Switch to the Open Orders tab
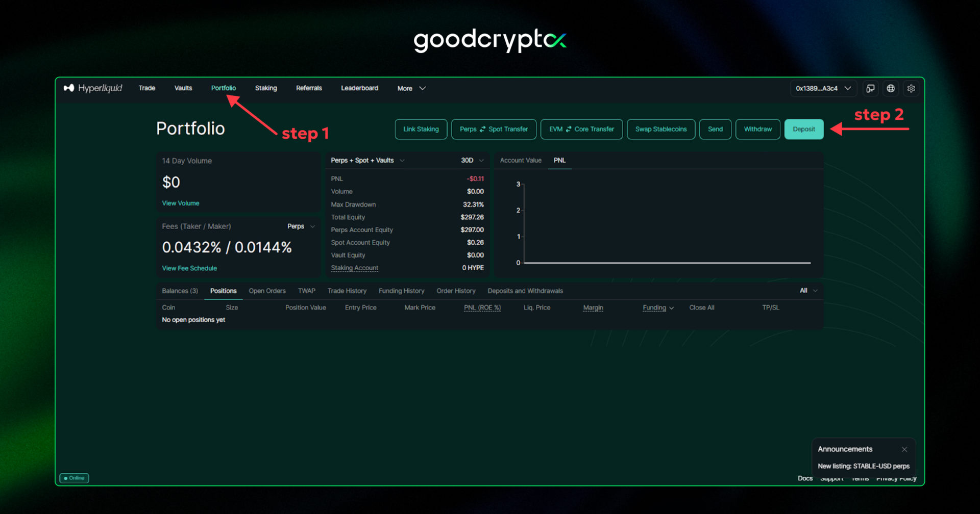The height and width of the screenshot is (514, 980). (267, 291)
